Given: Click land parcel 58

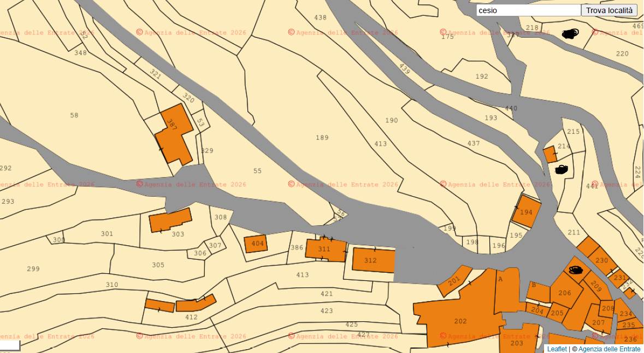Looking at the screenshot, I should (74, 115).
